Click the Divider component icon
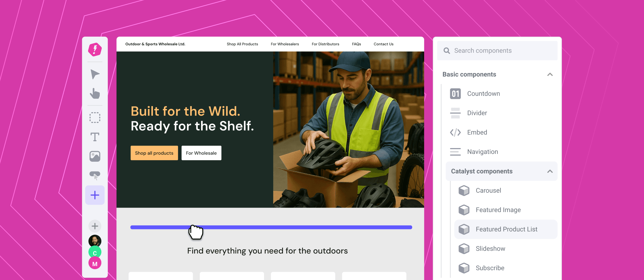The height and width of the screenshot is (280, 644). (455, 113)
